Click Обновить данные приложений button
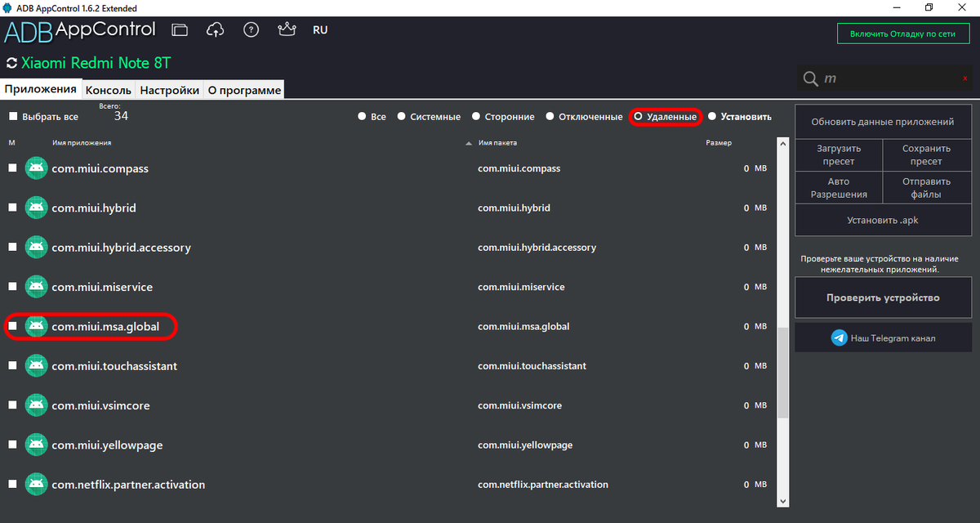This screenshot has width=980, height=523. [882, 122]
